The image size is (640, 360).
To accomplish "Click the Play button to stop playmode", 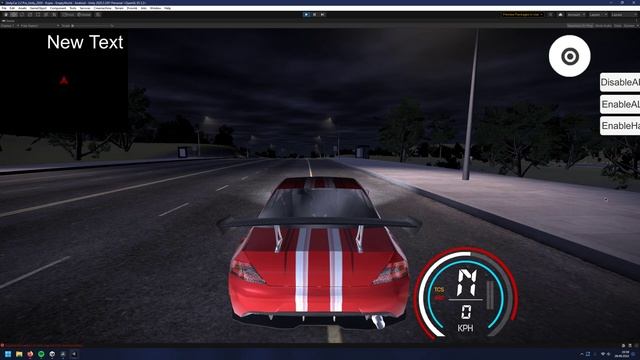I will 307,15.
